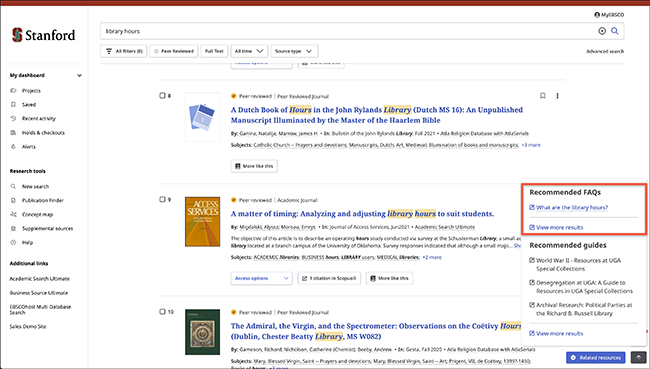Image resolution: width=650 pixels, height=369 pixels.
Task: Open Business Source Ultimate link
Action: pyautogui.click(x=39, y=293)
